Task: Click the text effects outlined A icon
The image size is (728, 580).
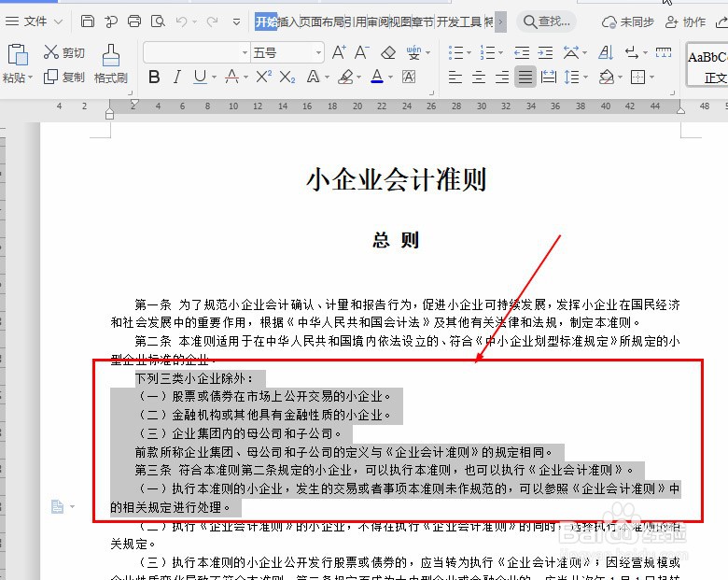Action: click(314, 77)
